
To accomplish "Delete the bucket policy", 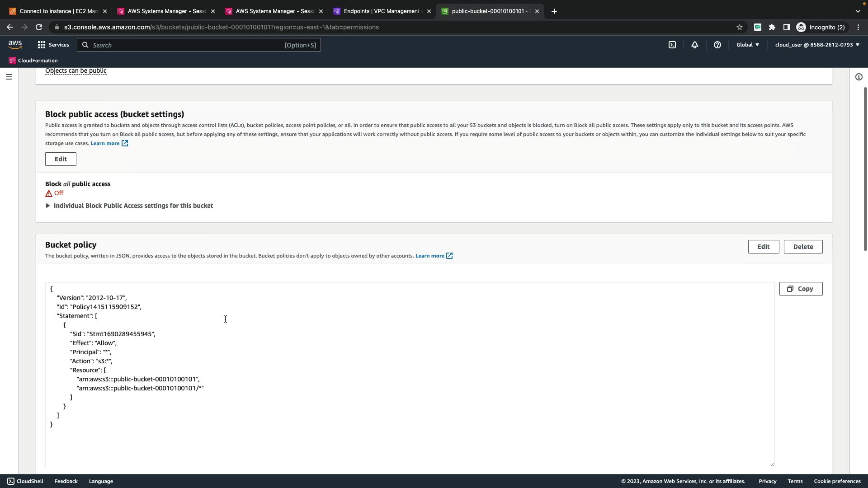I will pos(803,247).
